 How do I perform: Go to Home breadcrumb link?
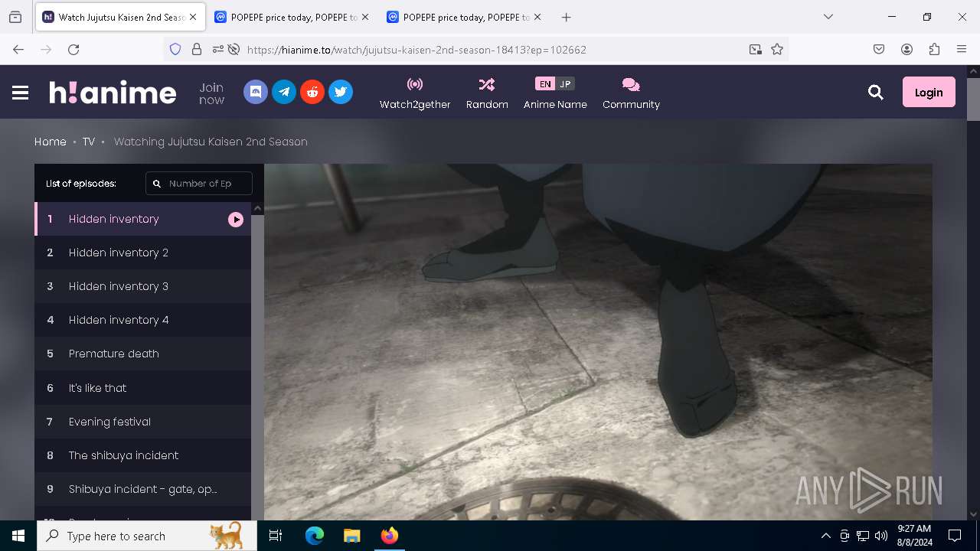pos(51,142)
